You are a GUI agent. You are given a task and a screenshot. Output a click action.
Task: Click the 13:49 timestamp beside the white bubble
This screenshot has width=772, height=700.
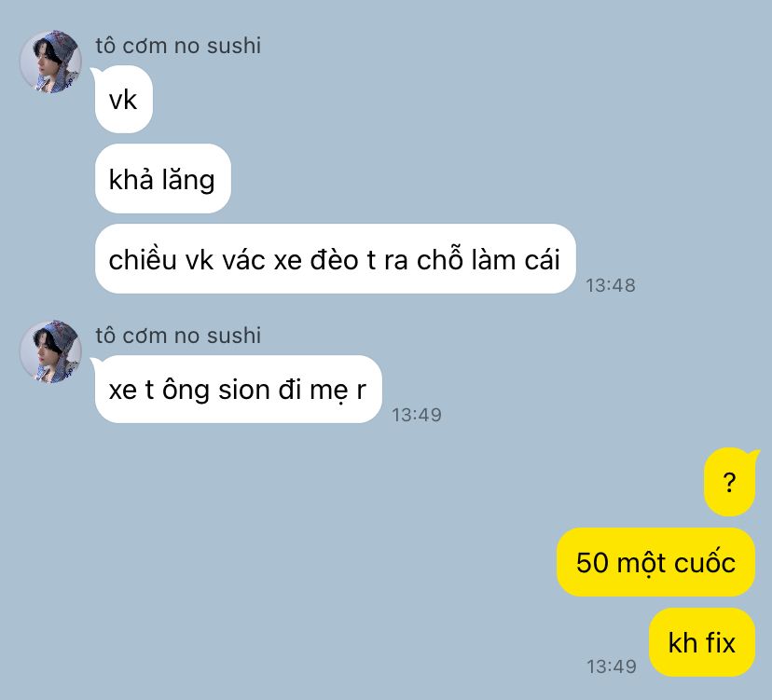[417, 415]
